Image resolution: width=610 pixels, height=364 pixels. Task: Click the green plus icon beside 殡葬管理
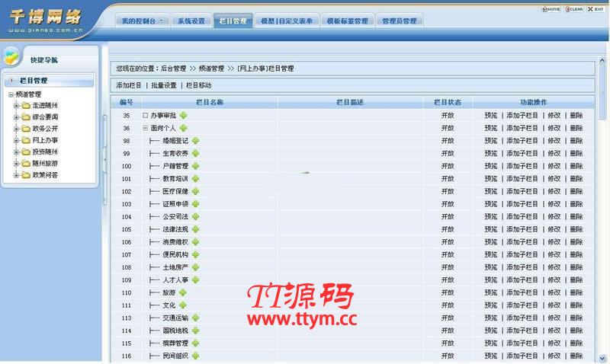tap(195, 343)
